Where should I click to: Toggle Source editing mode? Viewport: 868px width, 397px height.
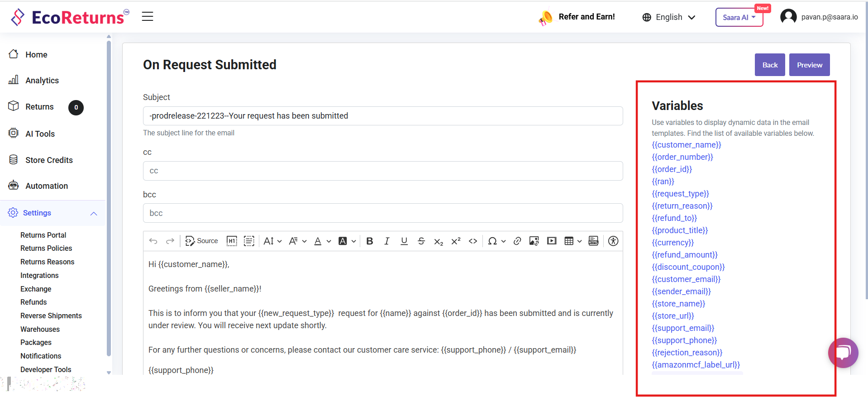202,241
